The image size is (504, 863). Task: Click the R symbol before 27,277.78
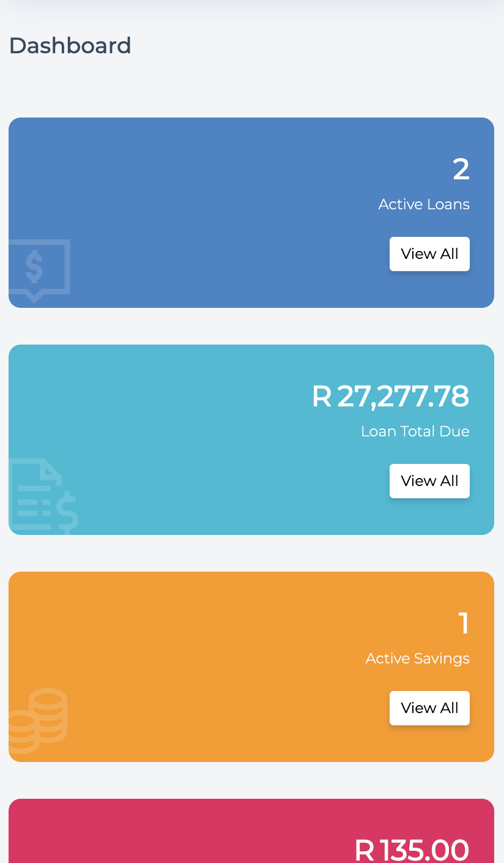pyautogui.click(x=321, y=397)
